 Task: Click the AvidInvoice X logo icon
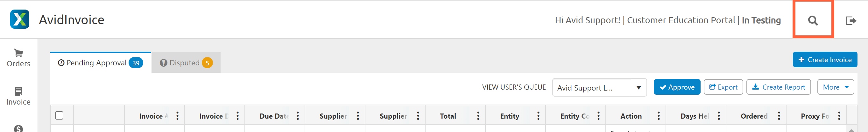coord(19,19)
